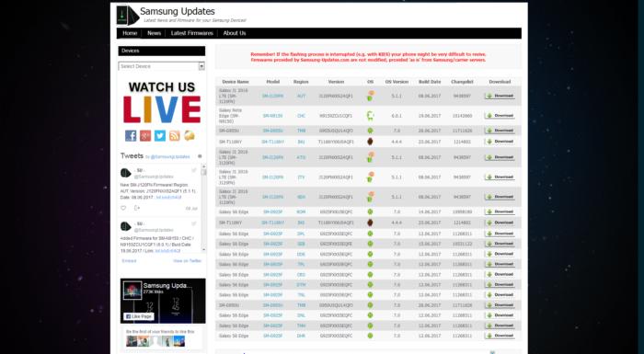Click View on Twitter link
This screenshot has width=644, height=354.
(188, 261)
